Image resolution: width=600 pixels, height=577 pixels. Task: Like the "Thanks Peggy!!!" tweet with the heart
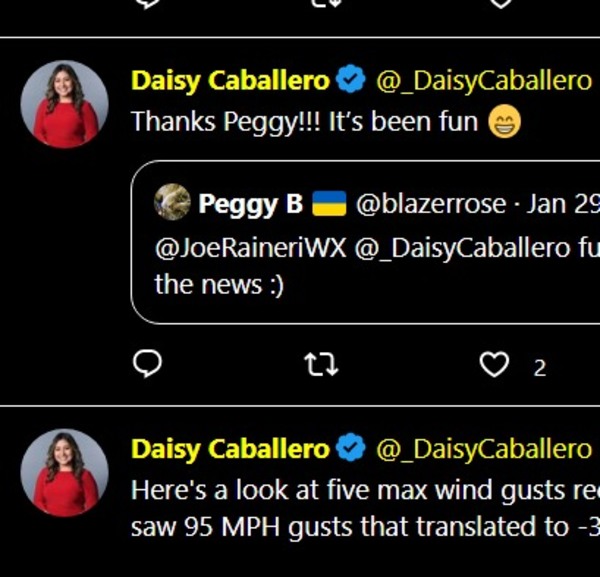pos(494,367)
